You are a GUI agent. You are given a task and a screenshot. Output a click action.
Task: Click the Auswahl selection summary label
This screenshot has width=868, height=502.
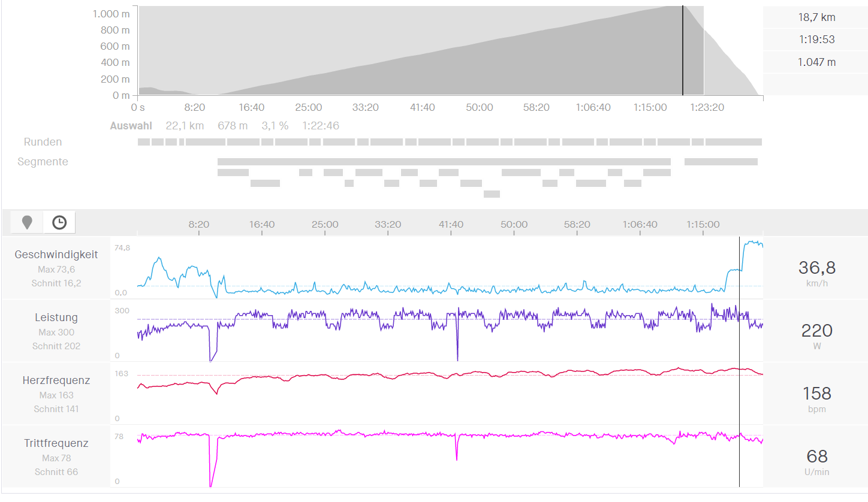pyautogui.click(x=131, y=126)
